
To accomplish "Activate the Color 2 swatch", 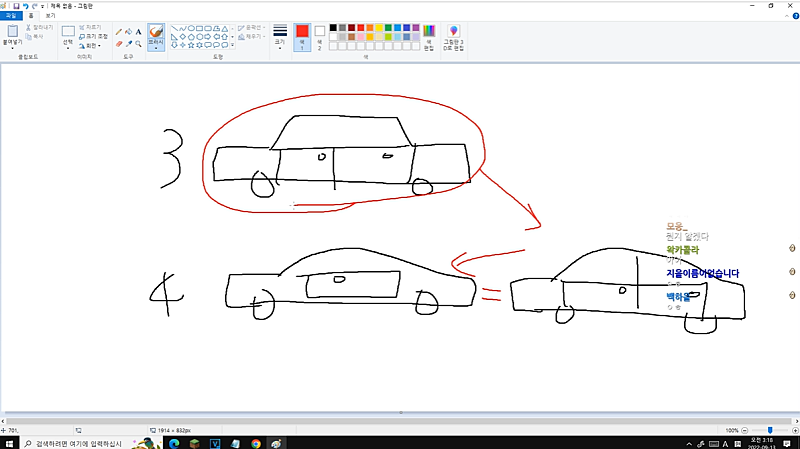I will (320, 36).
